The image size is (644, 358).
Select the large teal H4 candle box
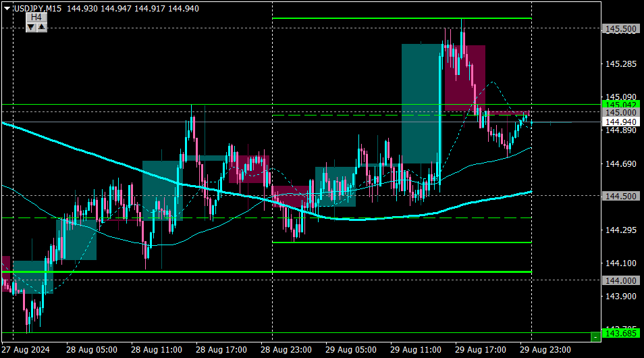click(x=422, y=103)
